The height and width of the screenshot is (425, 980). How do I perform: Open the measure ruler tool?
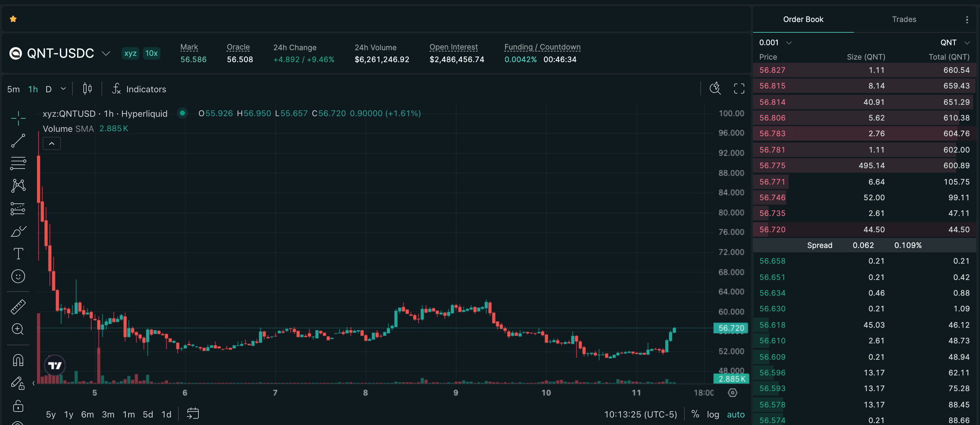coord(18,307)
